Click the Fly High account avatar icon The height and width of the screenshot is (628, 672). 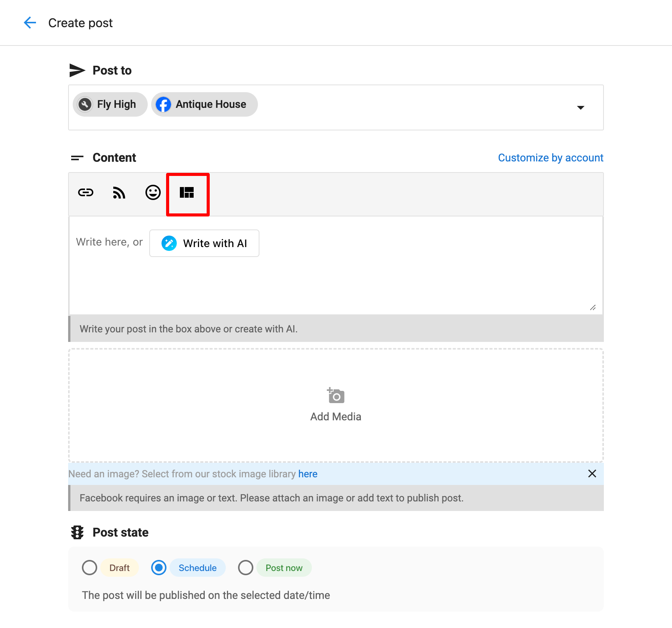[x=85, y=104]
